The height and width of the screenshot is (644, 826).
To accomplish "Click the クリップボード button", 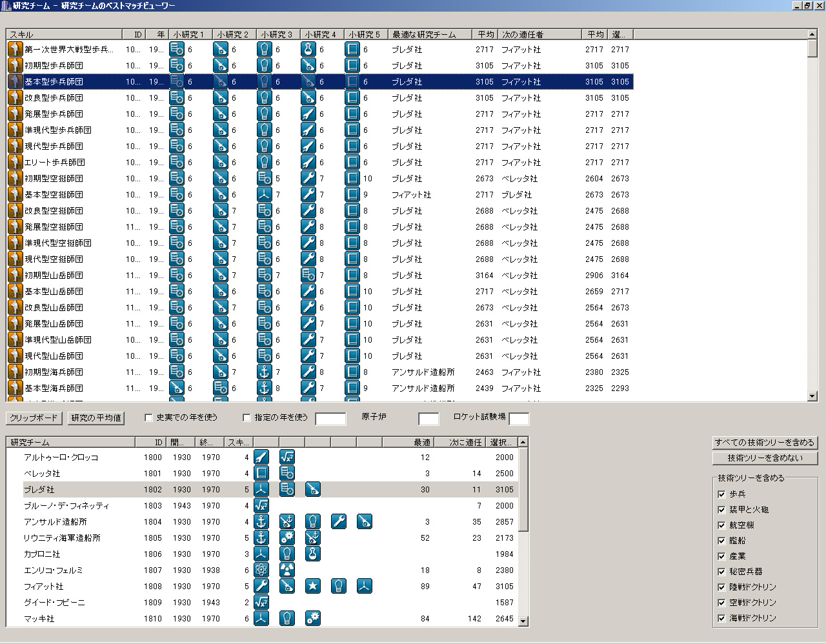I will point(34,418).
